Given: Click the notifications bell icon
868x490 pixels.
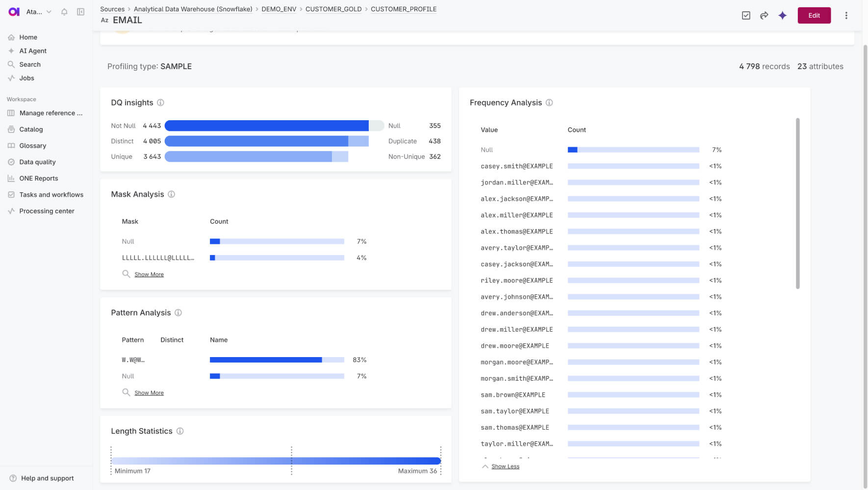Looking at the screenshot, I should [x=64, y=12].
